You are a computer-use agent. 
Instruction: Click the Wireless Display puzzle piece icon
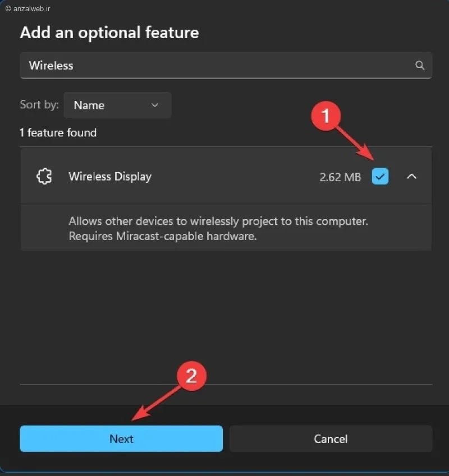tap(44, 177)
